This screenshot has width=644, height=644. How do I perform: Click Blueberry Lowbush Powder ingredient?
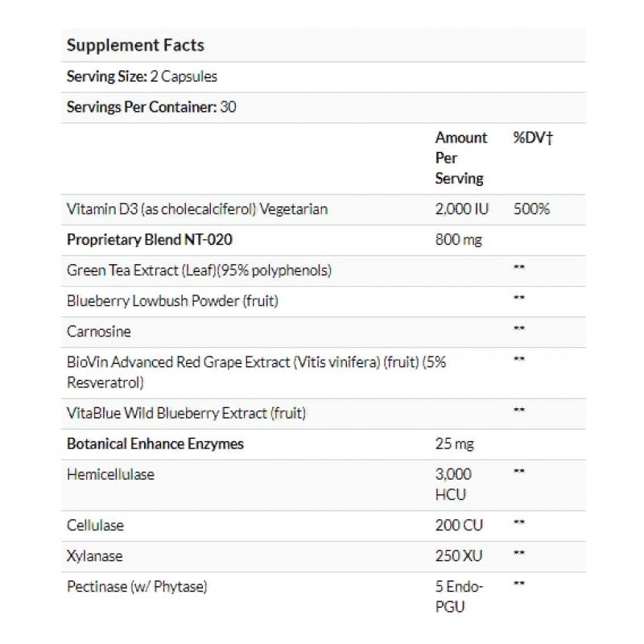point(173,300)
